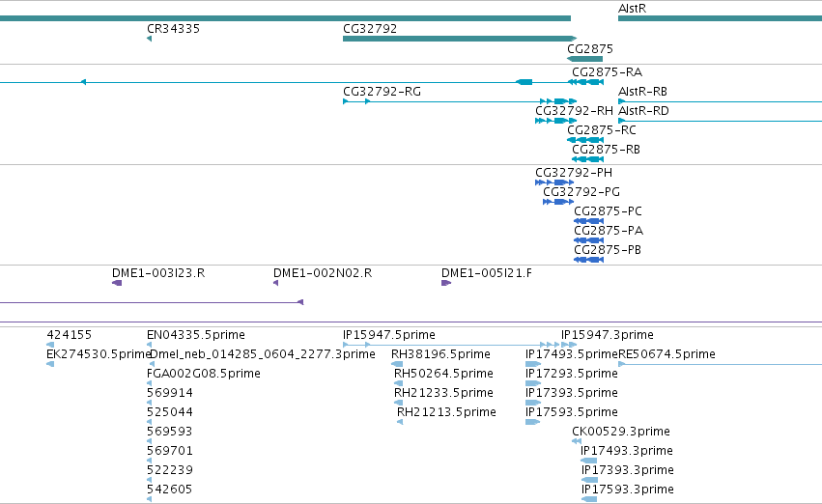Click the 569914 feature label

[170, 394]
